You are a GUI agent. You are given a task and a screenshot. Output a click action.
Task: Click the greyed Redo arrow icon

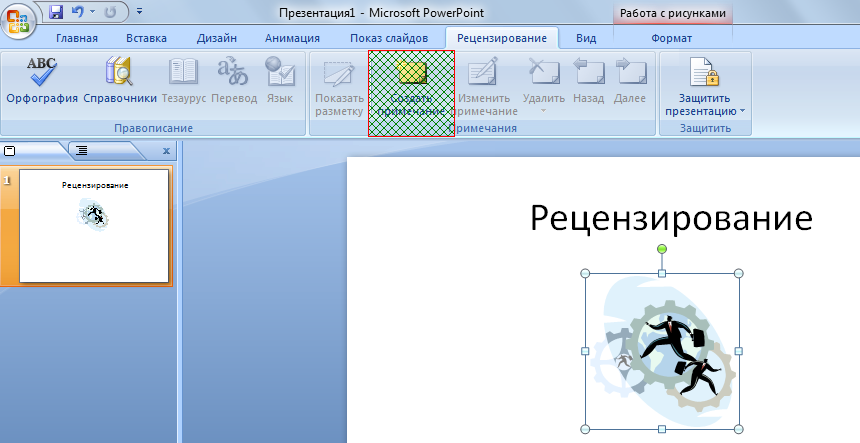click(110, 12)
